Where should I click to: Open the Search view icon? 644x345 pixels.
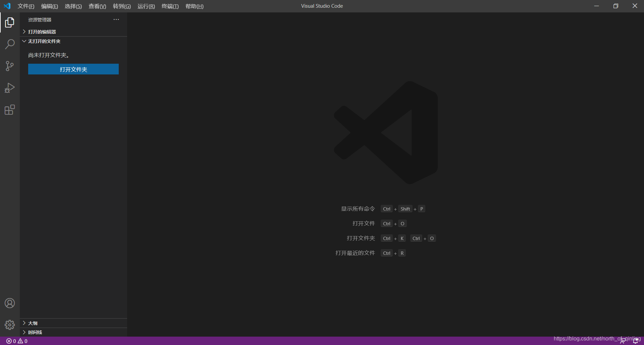10,44
